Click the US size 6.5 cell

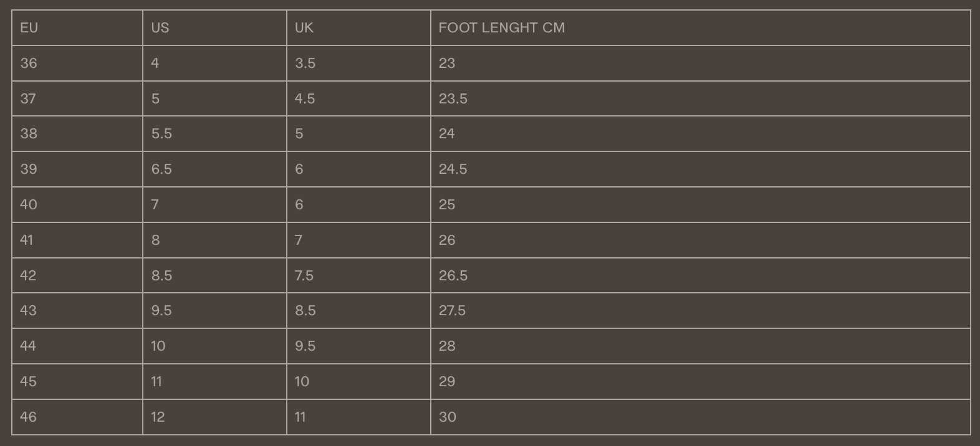tap(161, 169)
